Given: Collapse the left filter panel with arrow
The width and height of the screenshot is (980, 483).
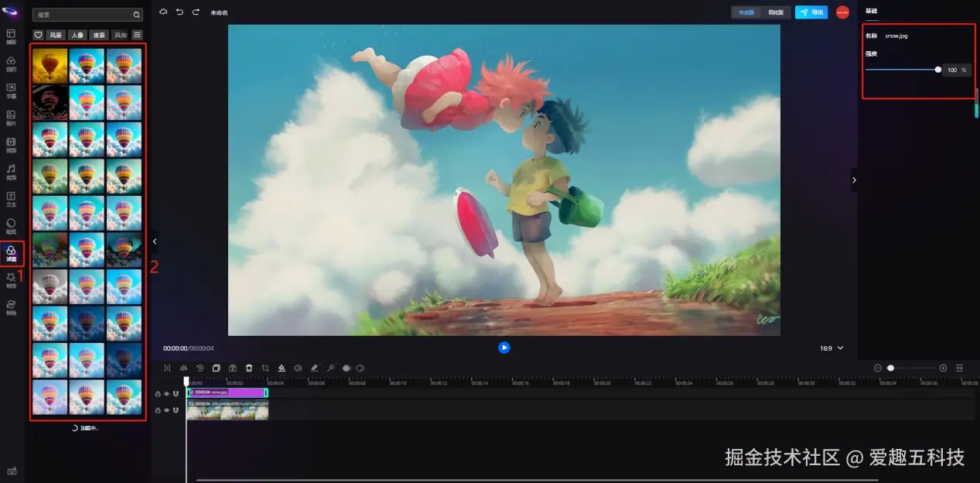Looking at the screenshot, I should [155, 241].
